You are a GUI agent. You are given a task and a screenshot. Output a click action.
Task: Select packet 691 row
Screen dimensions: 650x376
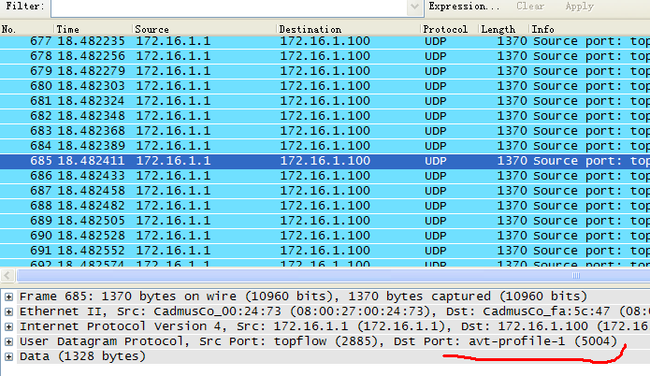pos(325,250)
